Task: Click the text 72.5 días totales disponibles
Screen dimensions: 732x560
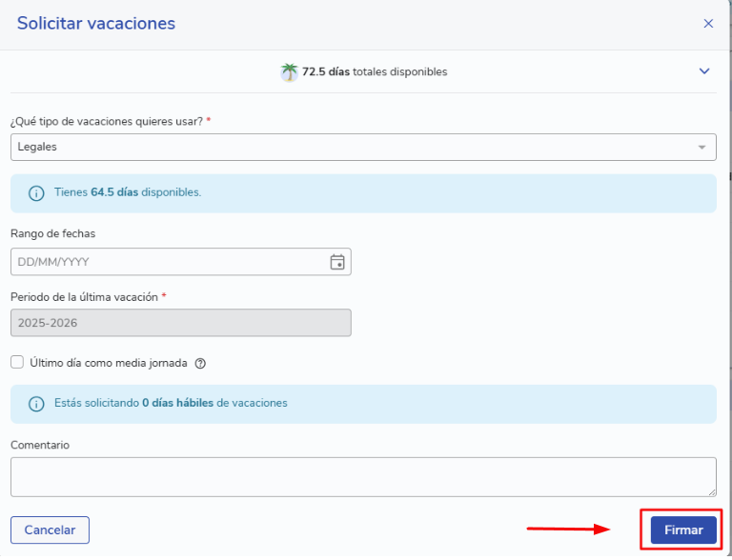Action: tap(375, 71)
